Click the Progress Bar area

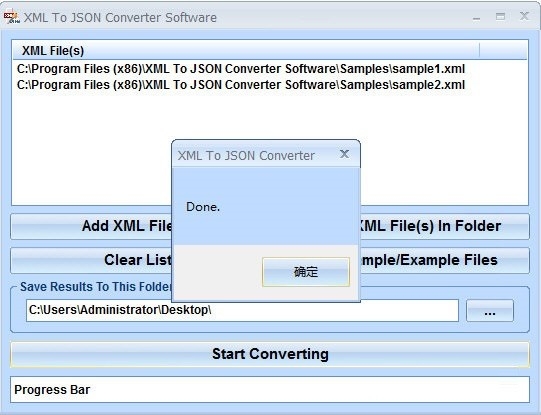(x=270, y=390)
